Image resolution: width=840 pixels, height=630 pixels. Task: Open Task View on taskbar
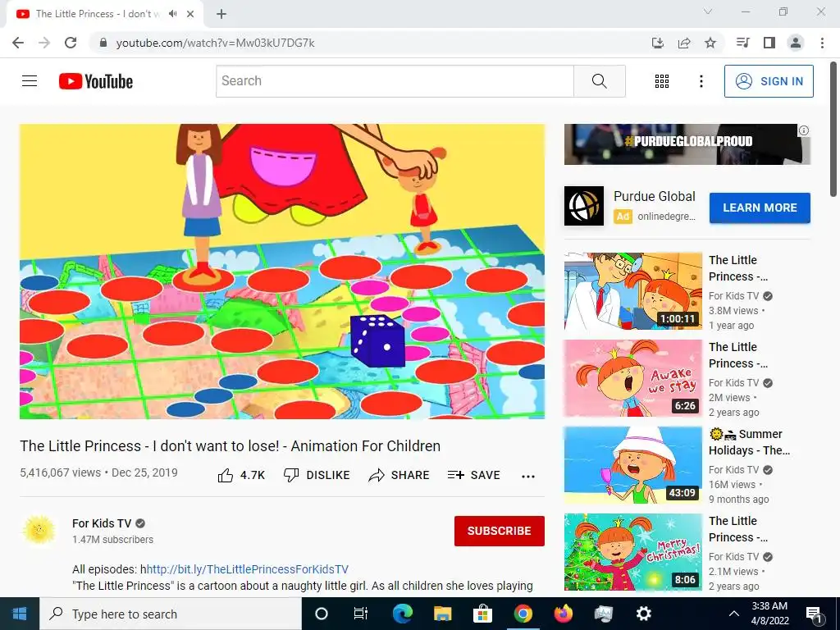pyautogui.click(x=361, y=614)
